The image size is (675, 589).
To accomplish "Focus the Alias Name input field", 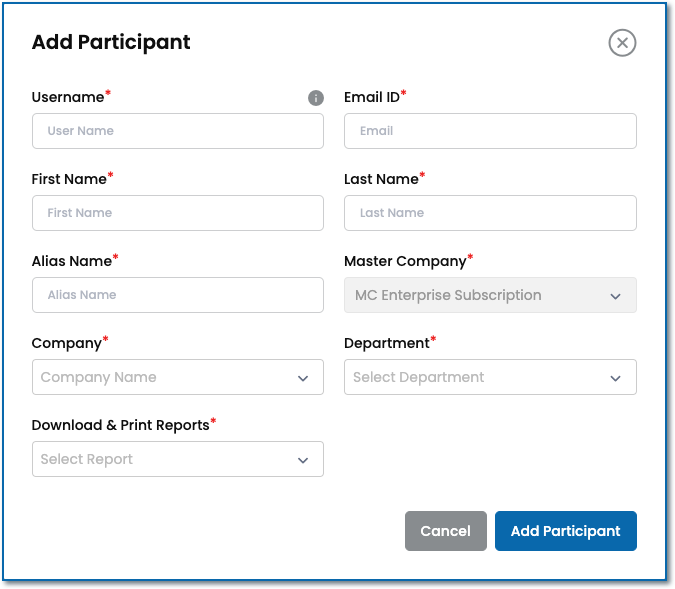I will (x=178, y=295).
